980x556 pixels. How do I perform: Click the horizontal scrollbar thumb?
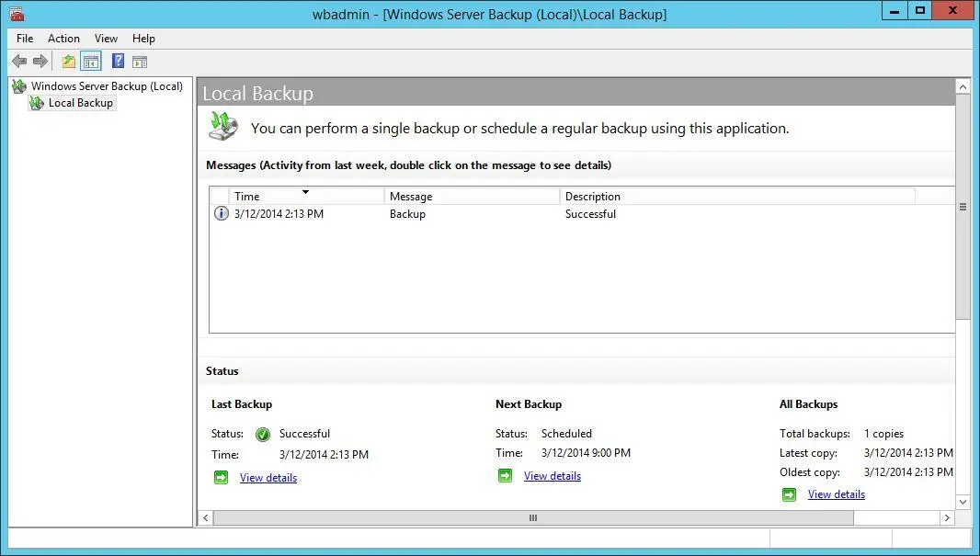pyautogui.click(x=533, y=518)
